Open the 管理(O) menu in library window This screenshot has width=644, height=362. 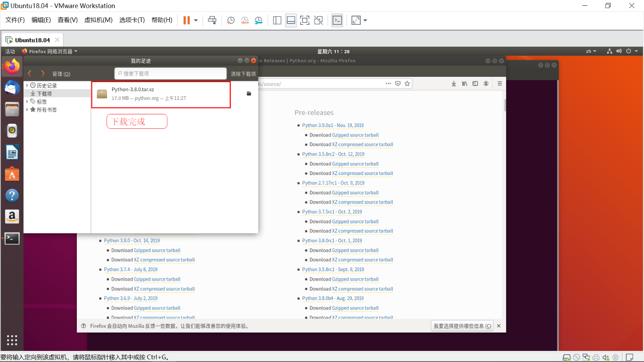click(x=61, y=74)
